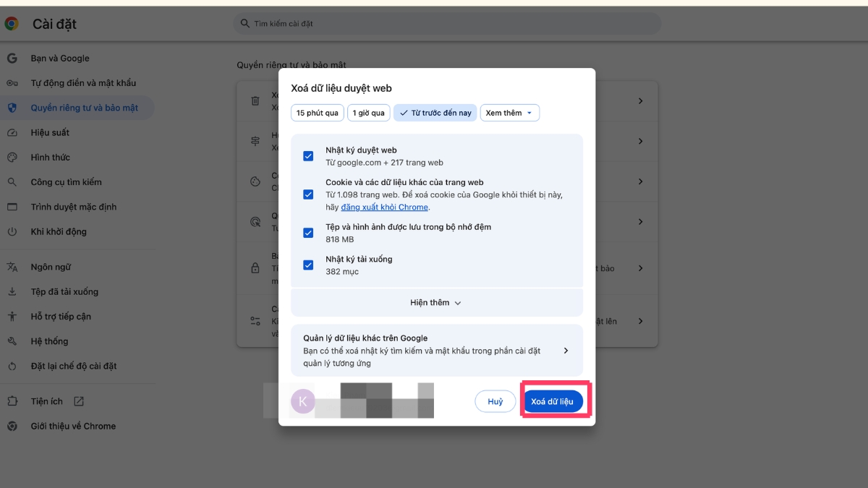Click the chevron on the last privacy row
This screenshot has width=868, height=488.
[x=640, y=321]
